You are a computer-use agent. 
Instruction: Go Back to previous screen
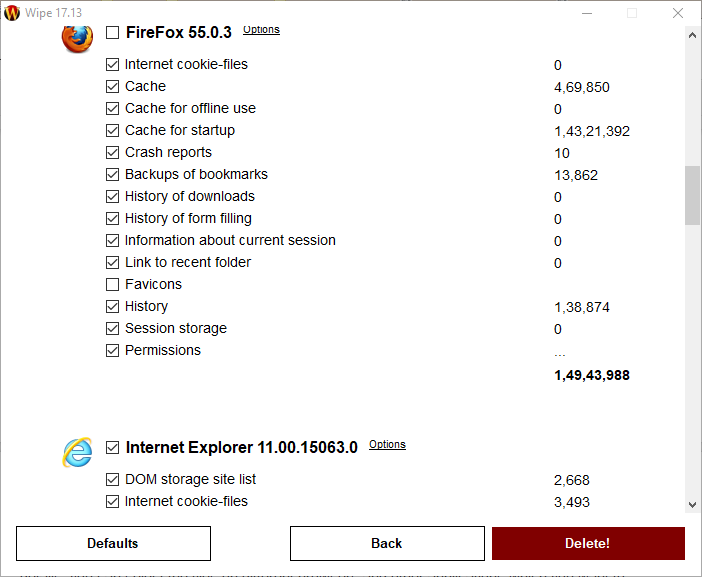[x=387, y=543]
